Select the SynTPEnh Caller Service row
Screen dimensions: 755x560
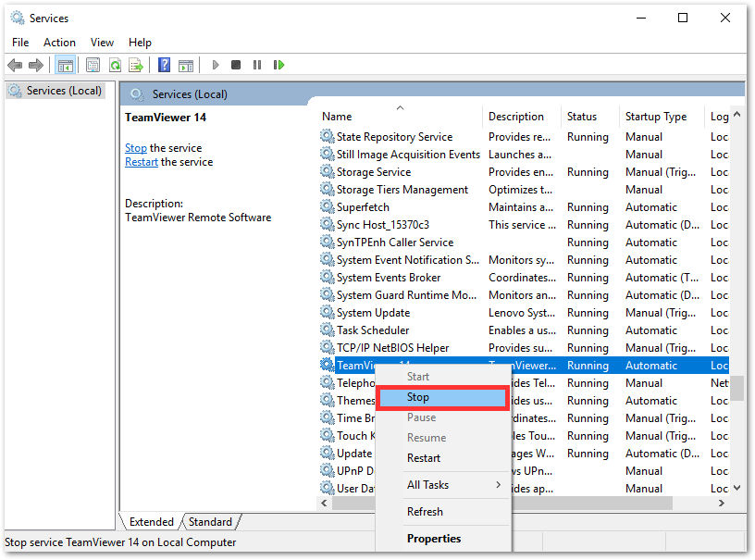click(524, 242)
